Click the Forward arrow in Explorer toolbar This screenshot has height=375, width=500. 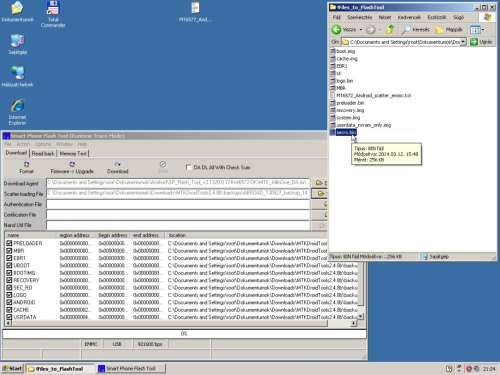(370, 30)
